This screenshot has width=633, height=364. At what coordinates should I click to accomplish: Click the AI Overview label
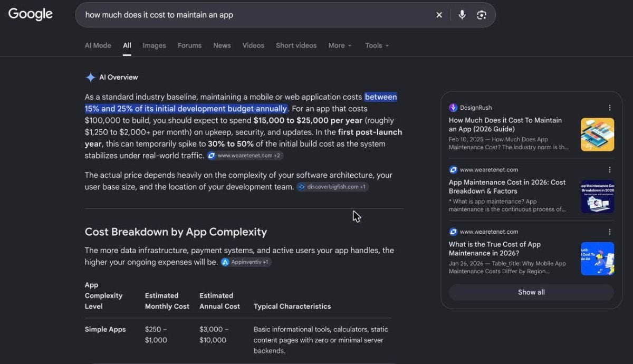(x=119, y=77)
